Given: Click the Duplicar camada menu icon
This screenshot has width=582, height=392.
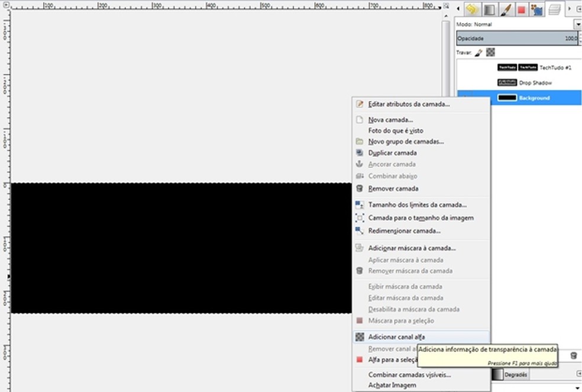Looking at the screenshot, I should click(x=360, y=153).
